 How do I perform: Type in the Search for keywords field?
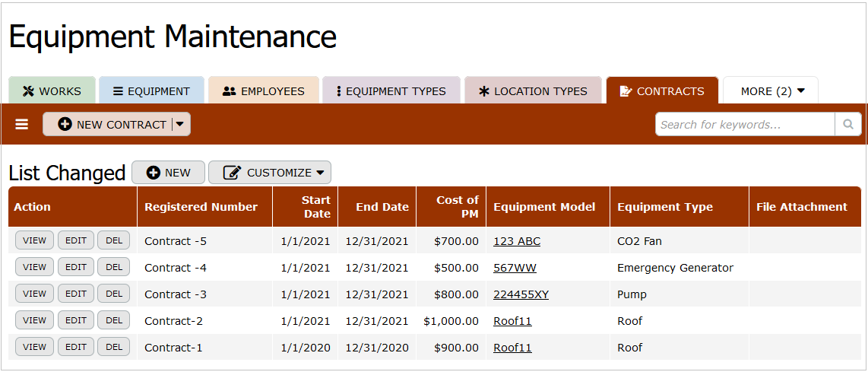point(744,125)
